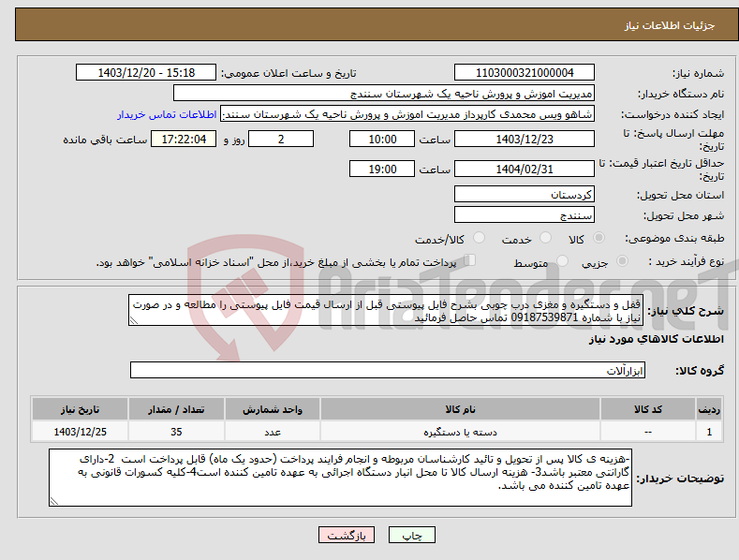This screenshot has height=560, width=739.
Task: Click the چاپ print button
Action: [x=411, y=535]
